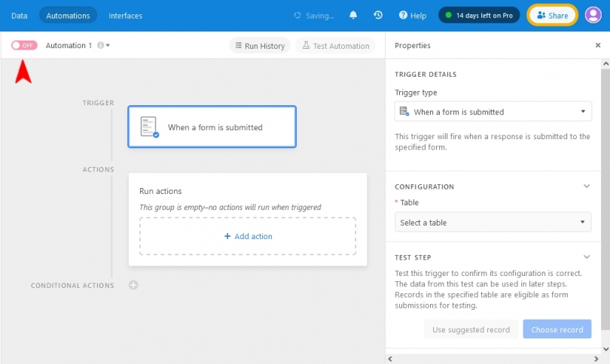Open the Trigger type dropdown
Viewport: 610px width, 364px height.
493,112
